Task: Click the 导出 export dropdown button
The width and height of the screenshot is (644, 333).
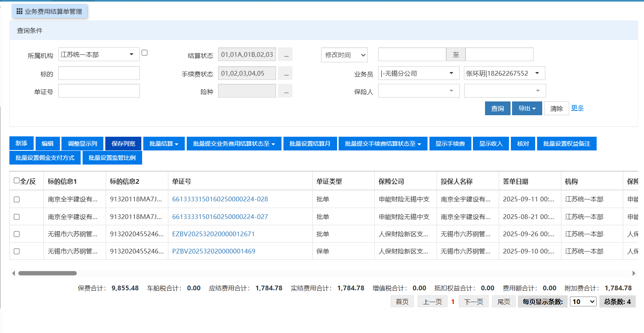Action: tap(527, 109)
